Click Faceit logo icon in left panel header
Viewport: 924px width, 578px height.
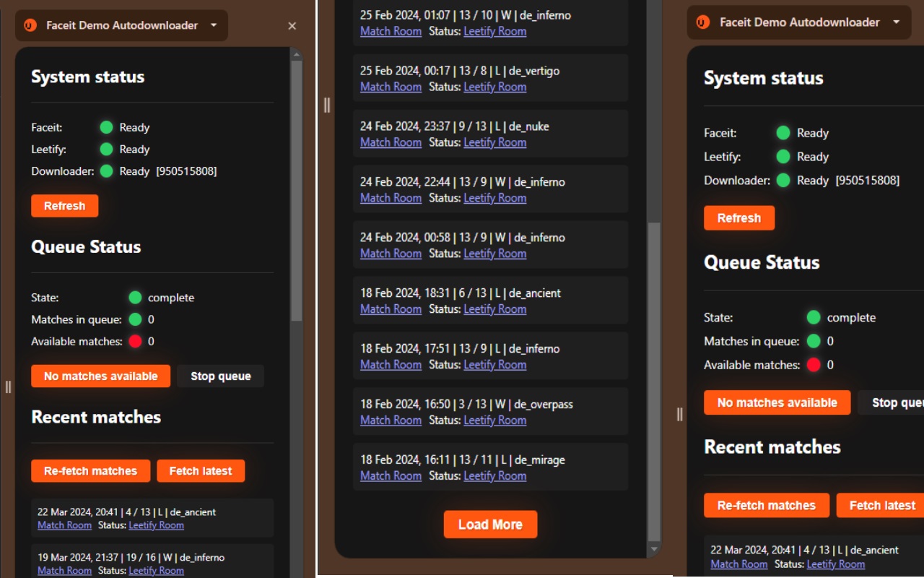pyautogui.click(x=30, y=25)
